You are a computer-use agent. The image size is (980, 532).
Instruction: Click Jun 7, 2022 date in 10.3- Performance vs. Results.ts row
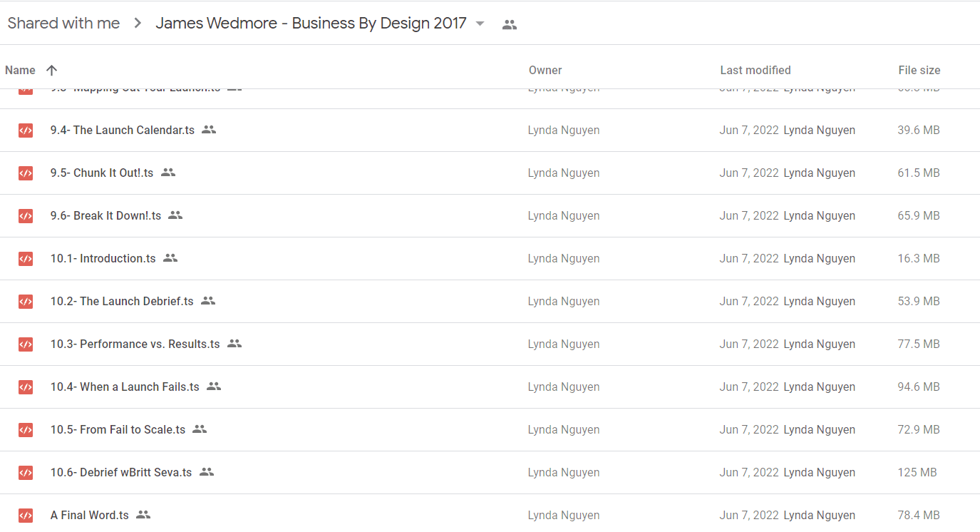pyautogui.click(x=749, y=344)
